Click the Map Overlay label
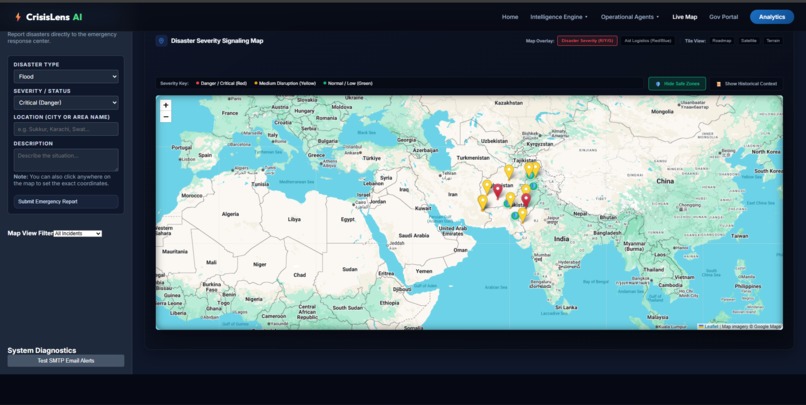Viewport: 806px width, 405px height. (540, 41)
